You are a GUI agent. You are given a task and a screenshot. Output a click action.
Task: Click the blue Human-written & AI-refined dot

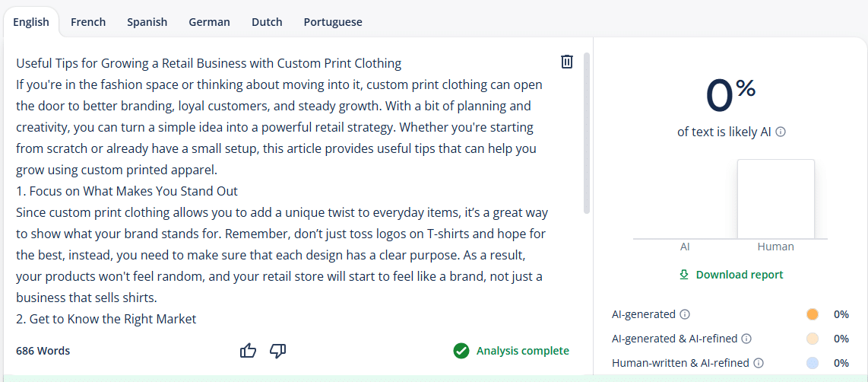(x=813, y=363)
